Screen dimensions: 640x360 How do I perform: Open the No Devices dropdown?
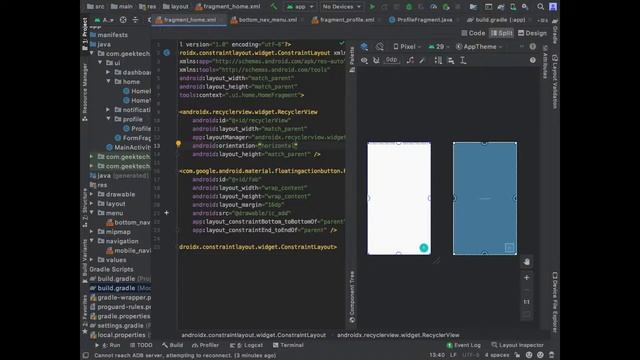click(342, 7)
